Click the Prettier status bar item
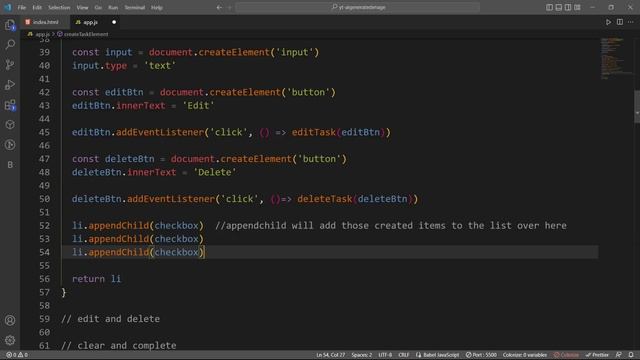This screenshot has height=360, width=640. tap(597, 355)
